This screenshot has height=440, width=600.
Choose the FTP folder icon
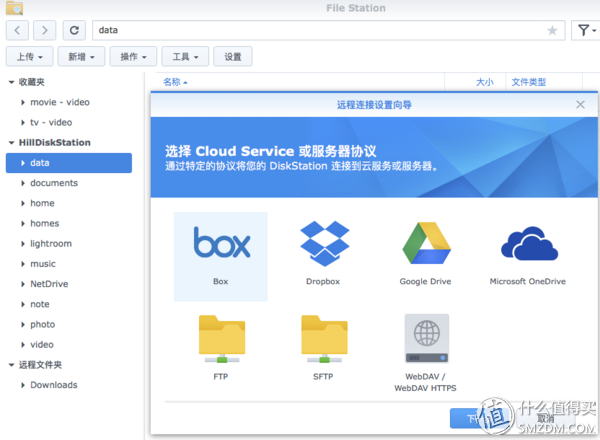click(x=222, y=339)
